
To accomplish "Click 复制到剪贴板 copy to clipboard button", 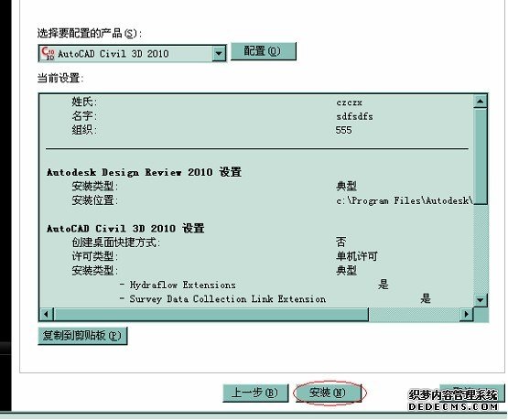I will 82,336.
